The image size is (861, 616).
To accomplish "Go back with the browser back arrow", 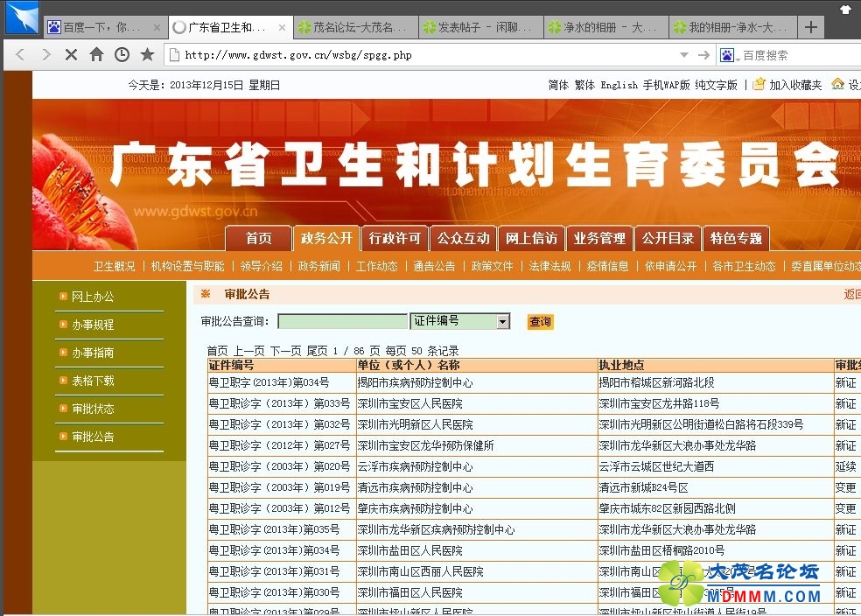I will [20, 54].
